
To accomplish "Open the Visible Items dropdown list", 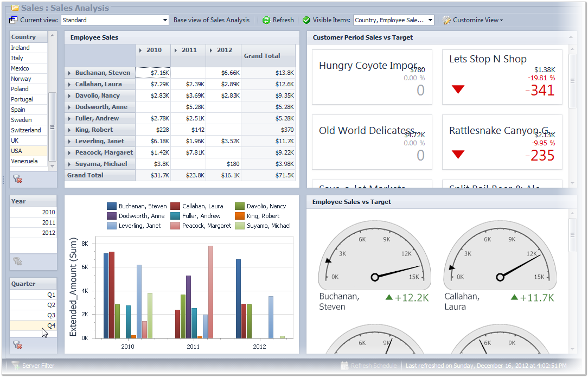I will click(430, 20).
